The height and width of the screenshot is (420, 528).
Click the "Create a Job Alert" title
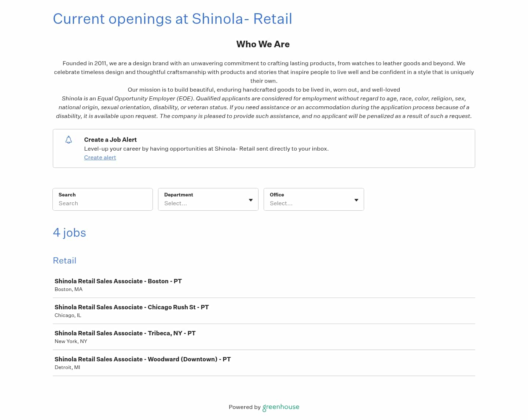tap(110, 140)
